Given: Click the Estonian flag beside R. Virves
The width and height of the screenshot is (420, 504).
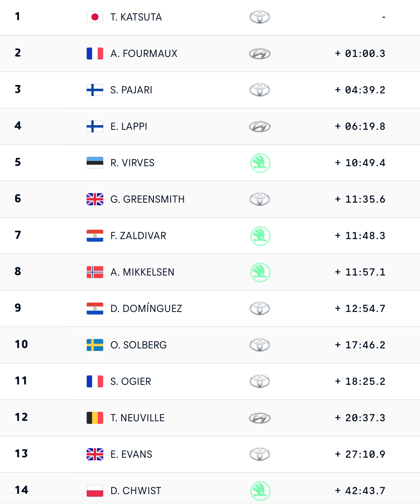Looking at the screenshot, I should pos(95,163).
